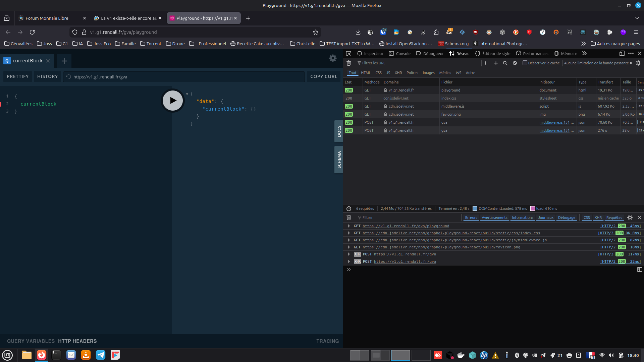Screen dimensions: 644x362
Task: Collapse the JSON response root triangle
Action: 187,94
